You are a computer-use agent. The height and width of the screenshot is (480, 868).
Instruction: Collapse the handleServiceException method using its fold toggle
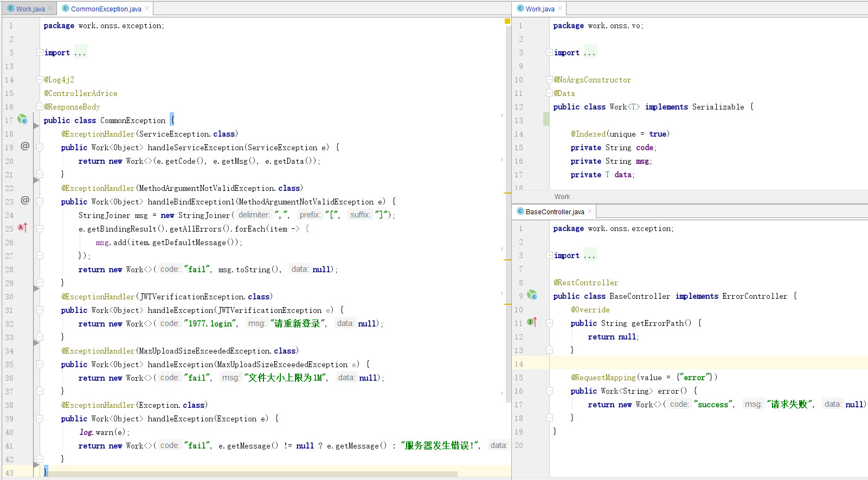click(x=40, y=148)
